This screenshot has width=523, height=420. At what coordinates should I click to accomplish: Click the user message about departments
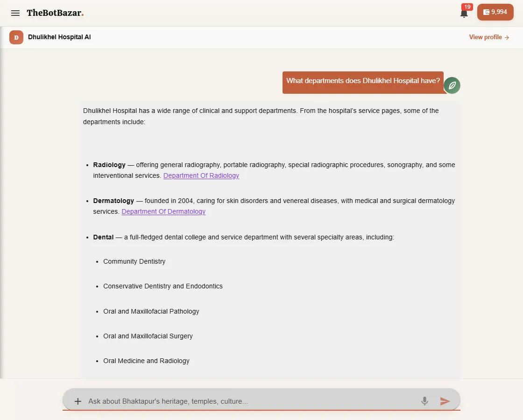click(363, 82)
